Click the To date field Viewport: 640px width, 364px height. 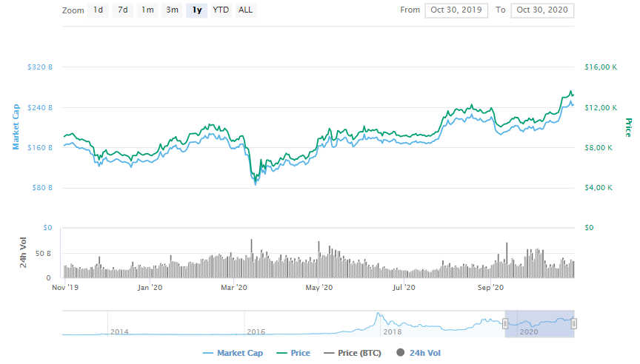pos(543,10)
